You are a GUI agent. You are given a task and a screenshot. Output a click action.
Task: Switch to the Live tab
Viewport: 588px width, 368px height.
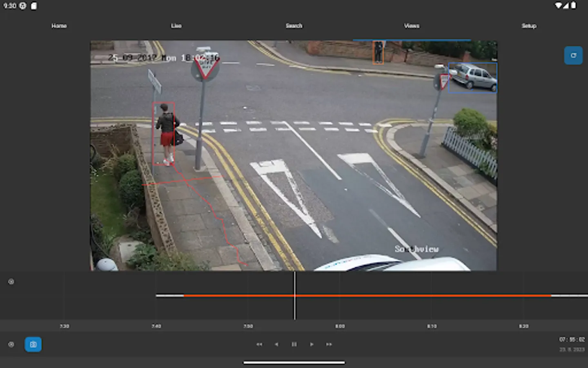coord(176,26)
